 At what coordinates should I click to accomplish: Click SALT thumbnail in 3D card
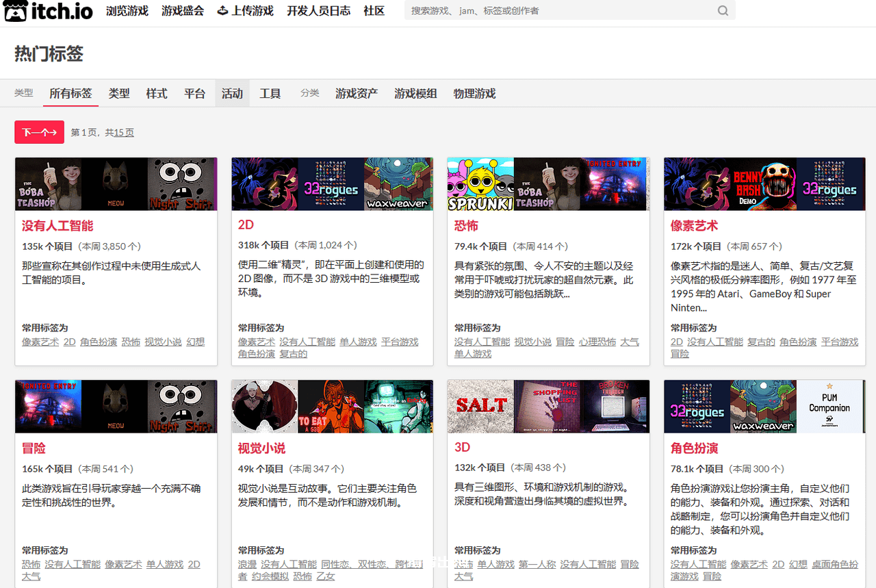pos(480,407)
